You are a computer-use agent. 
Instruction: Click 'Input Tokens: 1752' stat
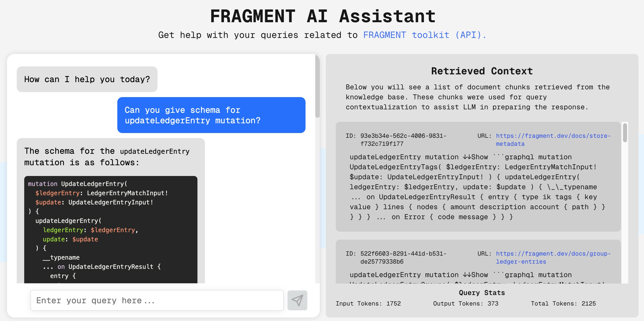(x=368, y=304)
